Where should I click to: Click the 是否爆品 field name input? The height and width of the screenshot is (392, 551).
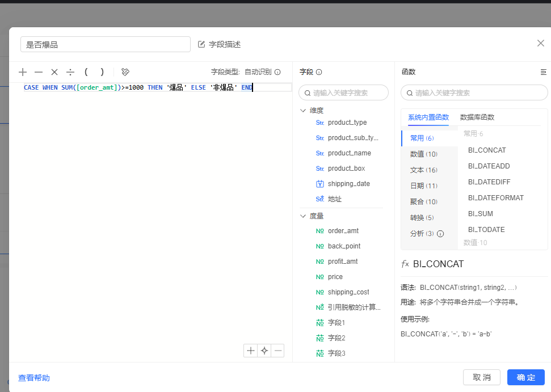tap(105, 44)
